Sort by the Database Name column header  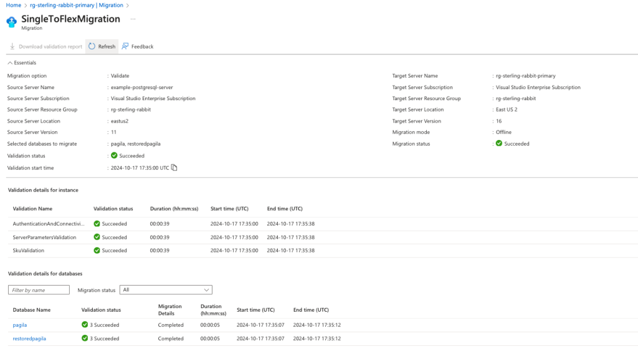pos(31,310)
